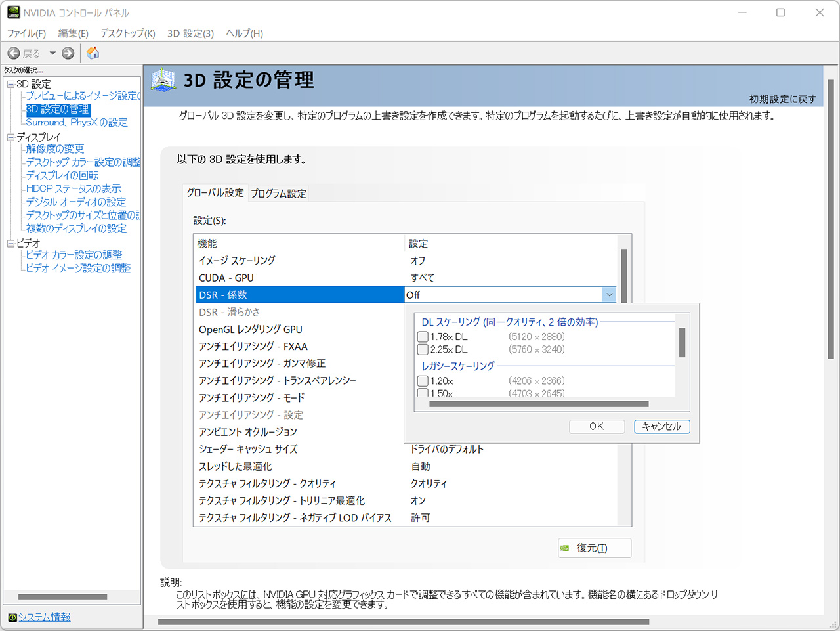
Task: Click the back arrow toolbar icon
Action: pyautogui.click(x=14, y=53)
